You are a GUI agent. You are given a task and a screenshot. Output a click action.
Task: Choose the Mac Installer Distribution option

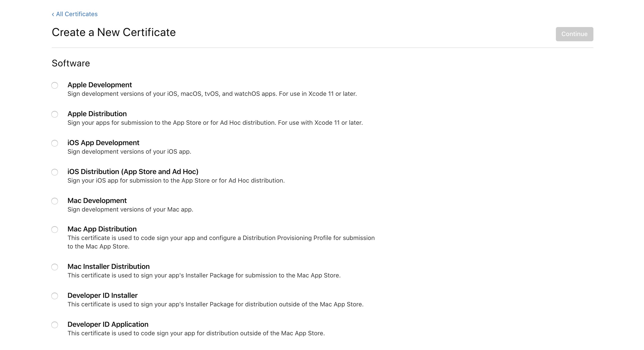[55, 267]
